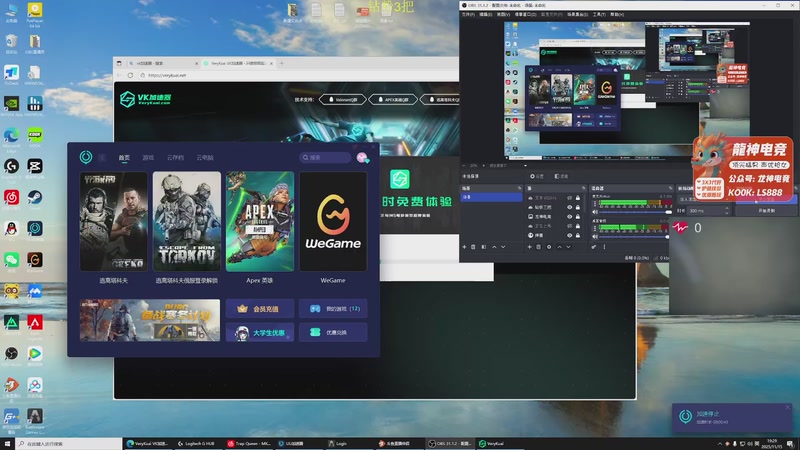800x450 pixels.
Task: Select the 首页 tab in VK app
Action: point(124,158)
